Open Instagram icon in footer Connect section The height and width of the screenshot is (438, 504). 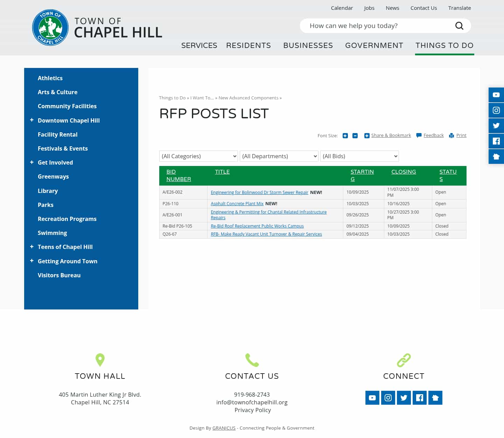[x=388, y=398]
